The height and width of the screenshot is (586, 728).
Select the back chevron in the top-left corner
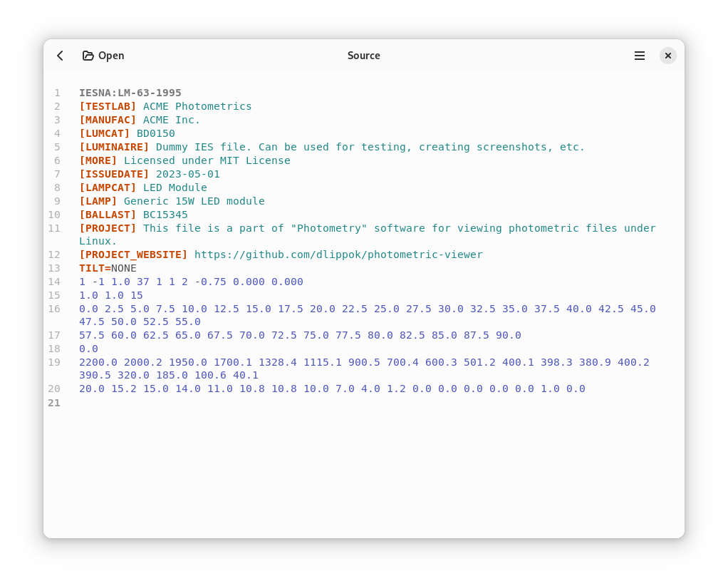click(x=60, y=56)
